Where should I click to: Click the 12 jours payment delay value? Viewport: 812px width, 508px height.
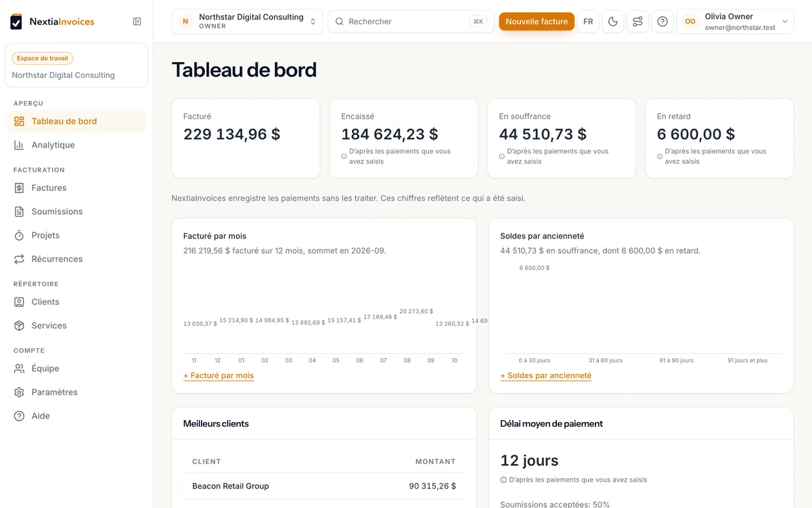(x=529, y=461)
